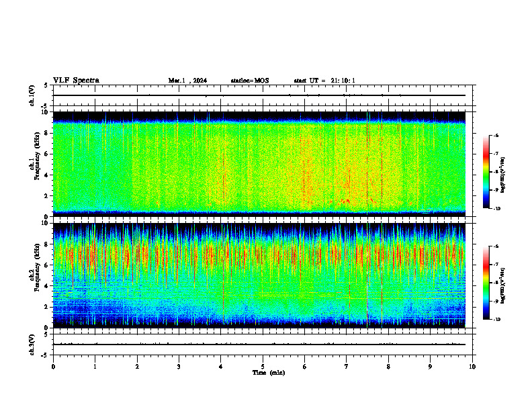Click the ch.3 voltage waveform trace
This screenshot has width=532, height=411.
coord(259,345)
